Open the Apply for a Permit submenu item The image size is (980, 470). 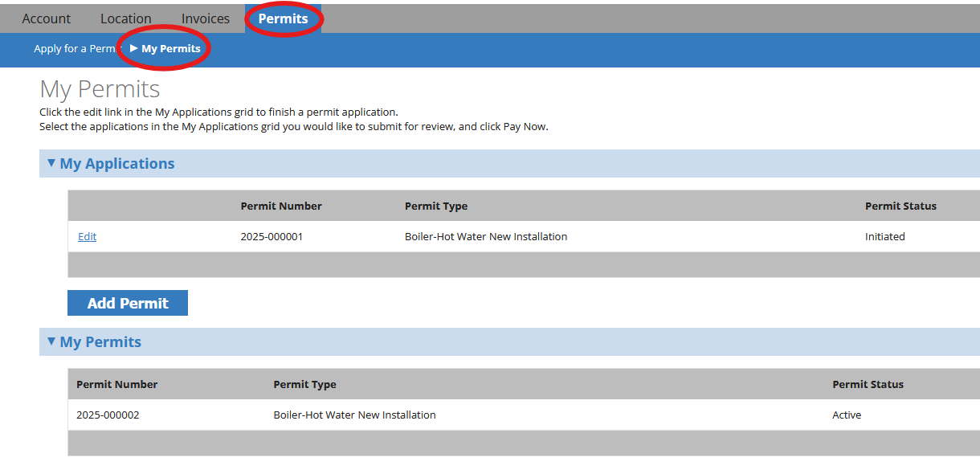(75, 49)
